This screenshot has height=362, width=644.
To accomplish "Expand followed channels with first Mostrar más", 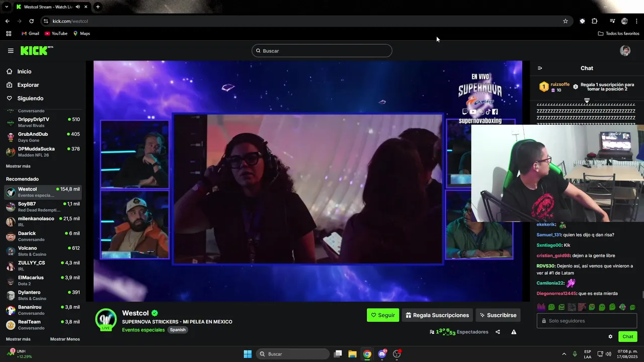I will (18, 166).
